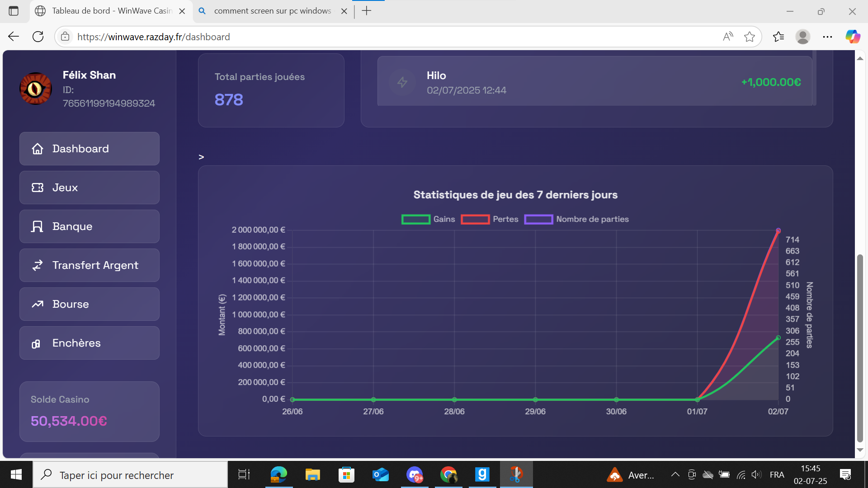
Task: Click Félix Shan profile avatar
Action: click(36, 89)
